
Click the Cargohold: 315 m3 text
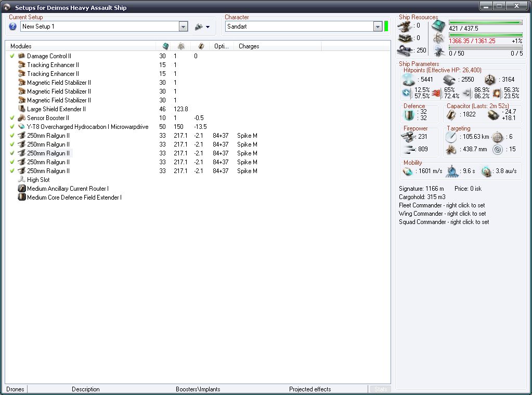[x=422, y=197]
